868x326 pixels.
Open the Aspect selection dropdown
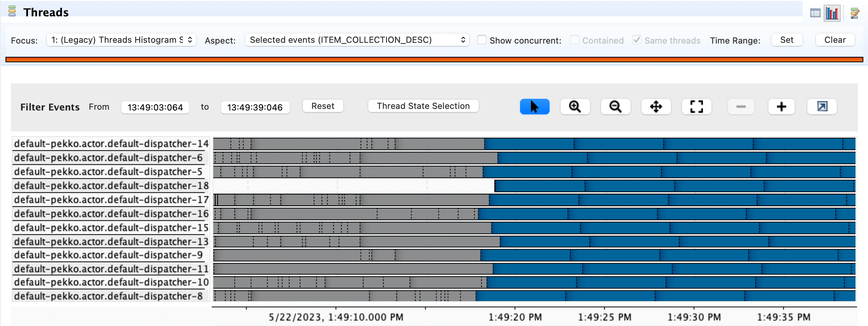click(357, 40)
